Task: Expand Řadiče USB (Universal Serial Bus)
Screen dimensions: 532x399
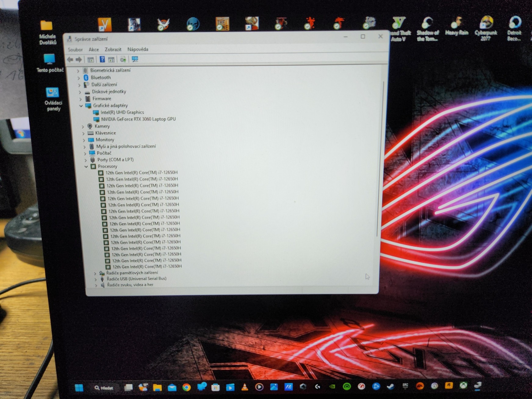Action: (95, 279)
